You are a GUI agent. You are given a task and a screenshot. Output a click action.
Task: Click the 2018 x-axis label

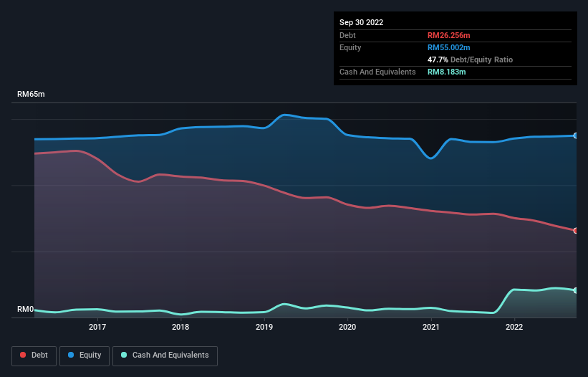pyautogui.click(x=180, y=327)
